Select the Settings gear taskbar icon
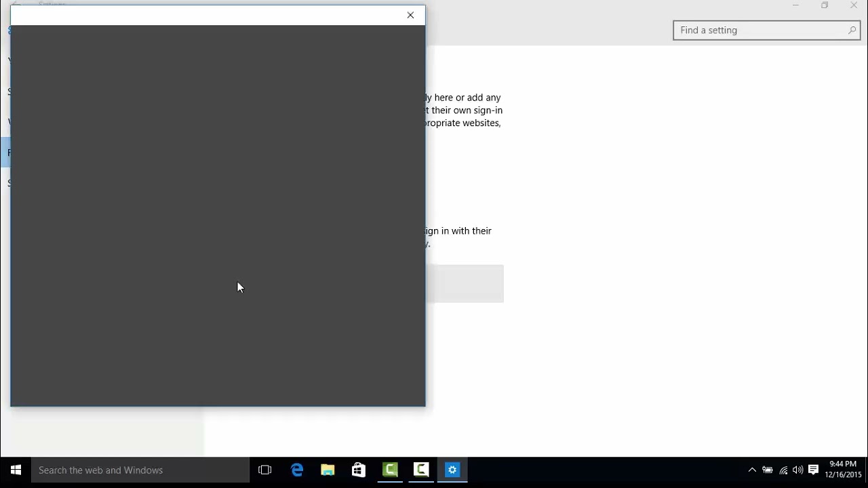868x488 pixels. pos(452,470)
